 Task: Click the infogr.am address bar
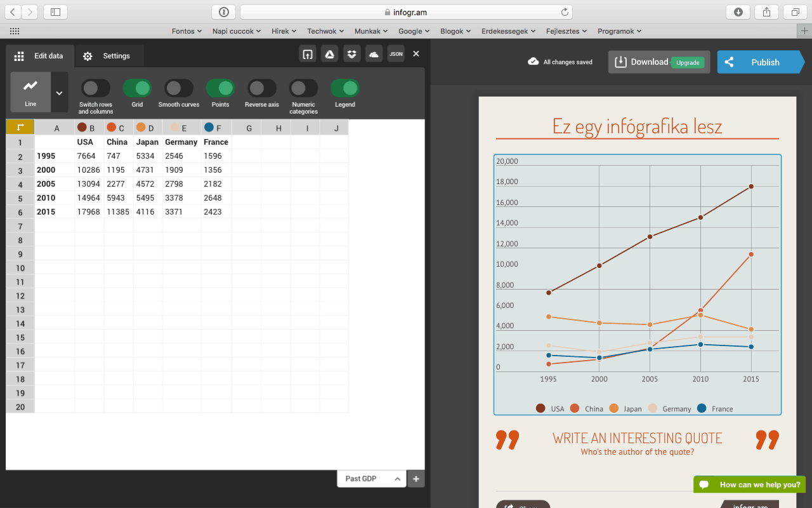[x=406, y=12]
